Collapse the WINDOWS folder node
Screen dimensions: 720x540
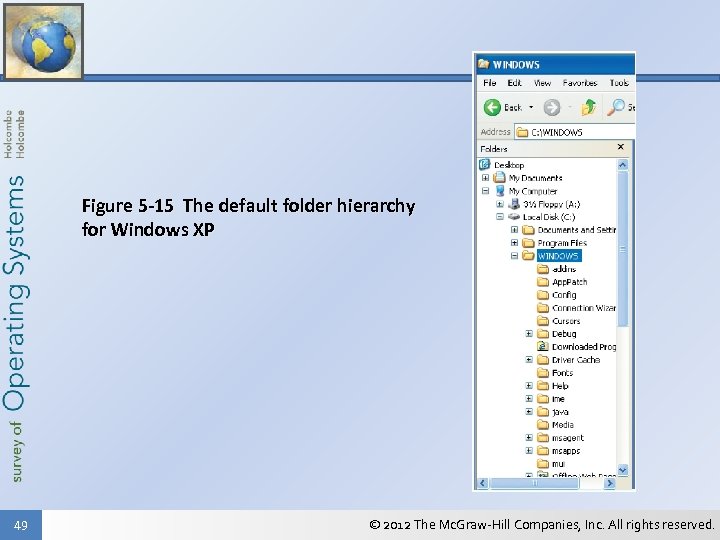click(515, 256)
